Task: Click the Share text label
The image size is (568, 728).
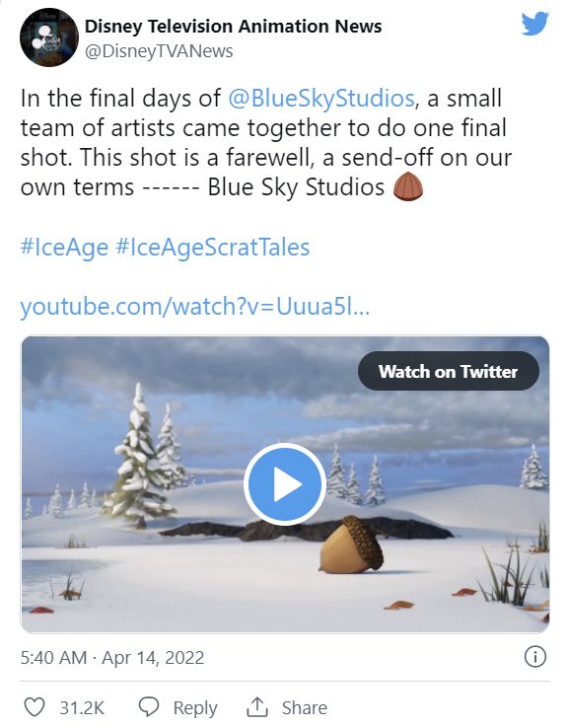Action: [305, 707]
